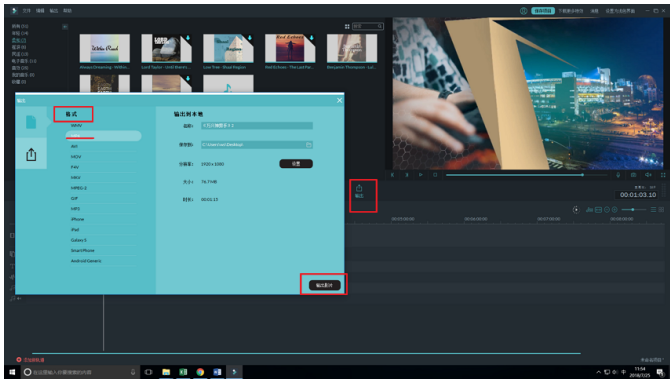Click the Export button at dialog bottom right
This screenshot has height=382, width=670.
click(x=324, y=285)
